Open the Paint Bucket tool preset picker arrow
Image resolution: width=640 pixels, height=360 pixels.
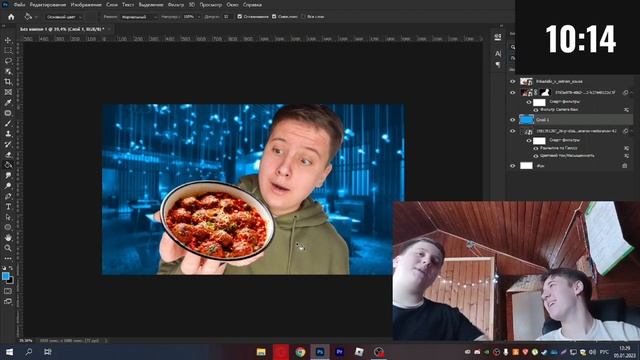[x=36, y=17]
